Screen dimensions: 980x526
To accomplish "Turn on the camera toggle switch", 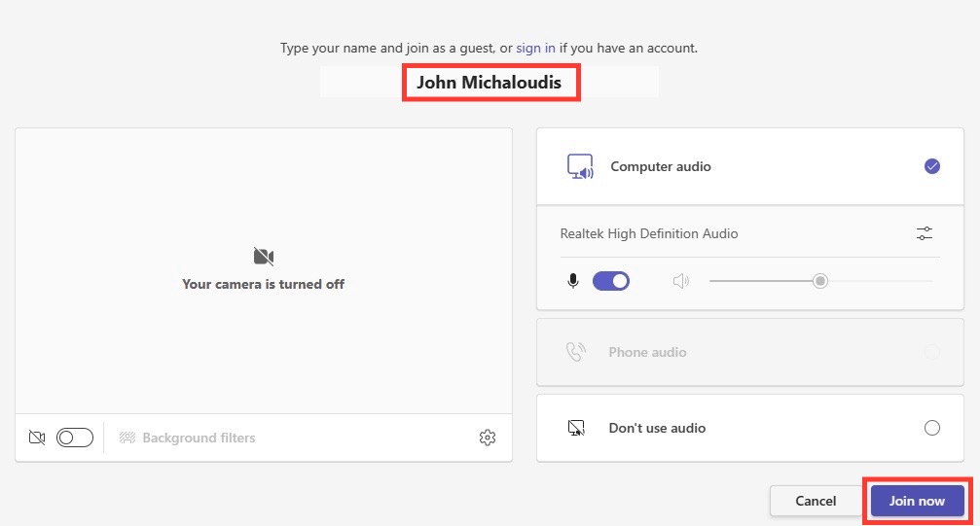I will click(x=74, y=438).
